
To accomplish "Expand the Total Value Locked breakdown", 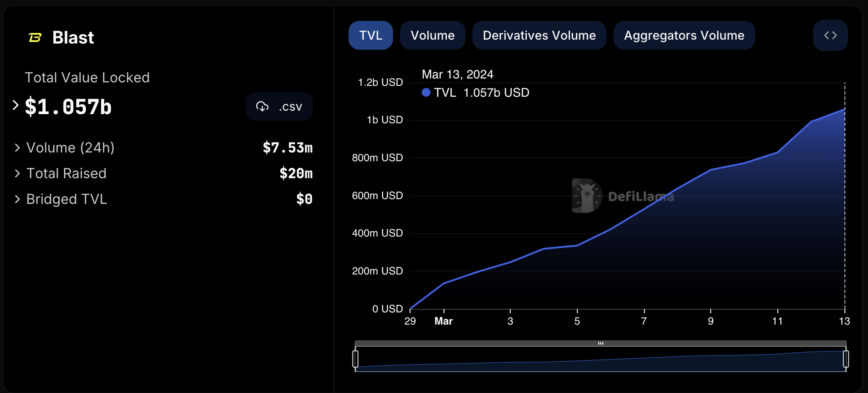I will coord(16,105).
